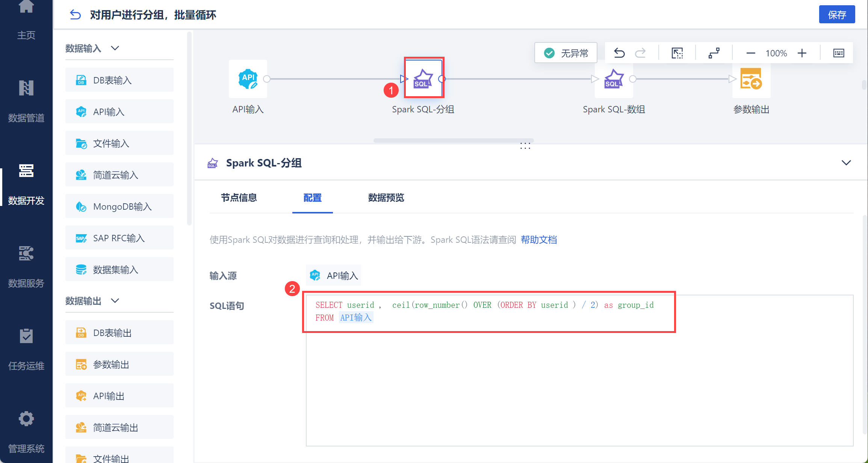Select the Spark SQL-数组 node
Image resolution: width=868 pixels, height=463 pixels.
(614, 79)
